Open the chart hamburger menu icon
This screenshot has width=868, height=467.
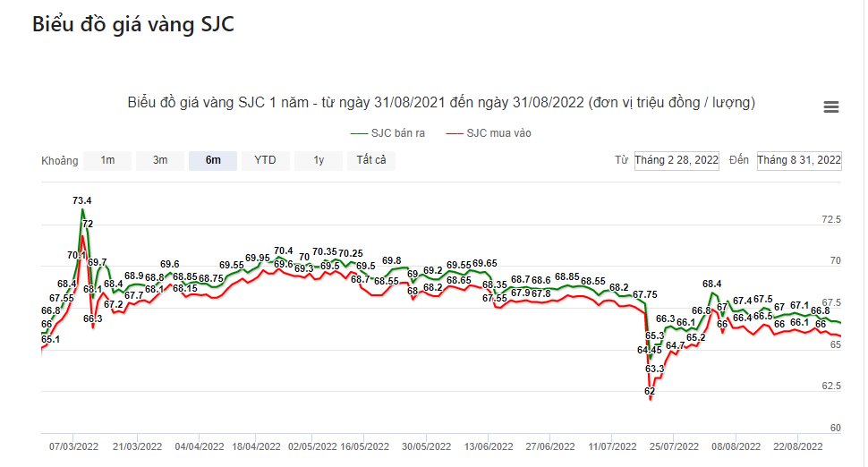point(831,107)
